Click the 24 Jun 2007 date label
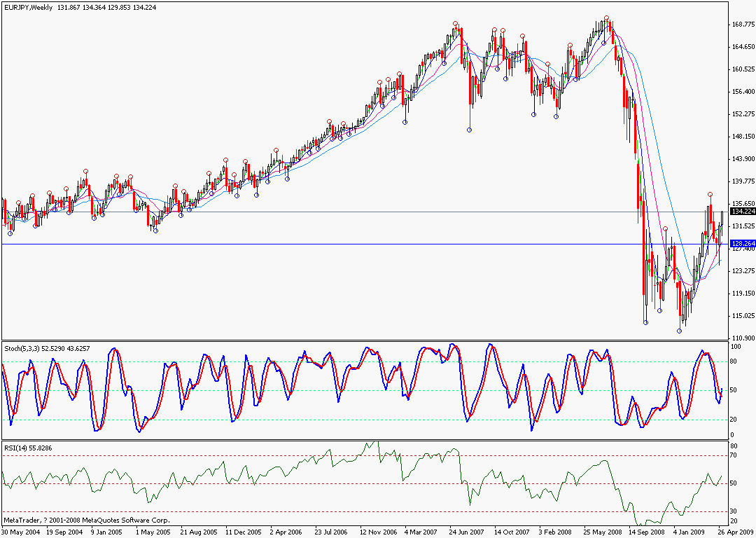This screenshot has height=538, width=756. click(467, 532)
